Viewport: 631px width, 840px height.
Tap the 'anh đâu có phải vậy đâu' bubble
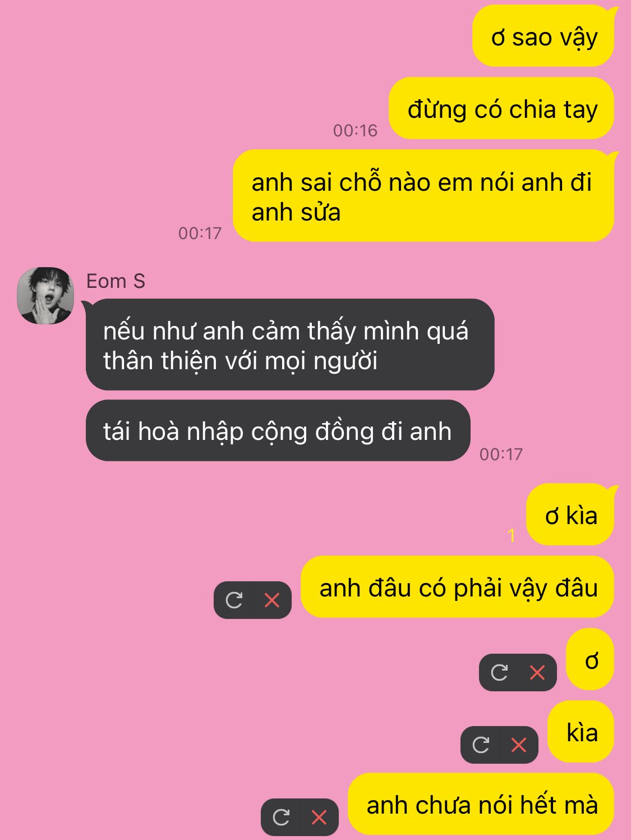(458, 587)
